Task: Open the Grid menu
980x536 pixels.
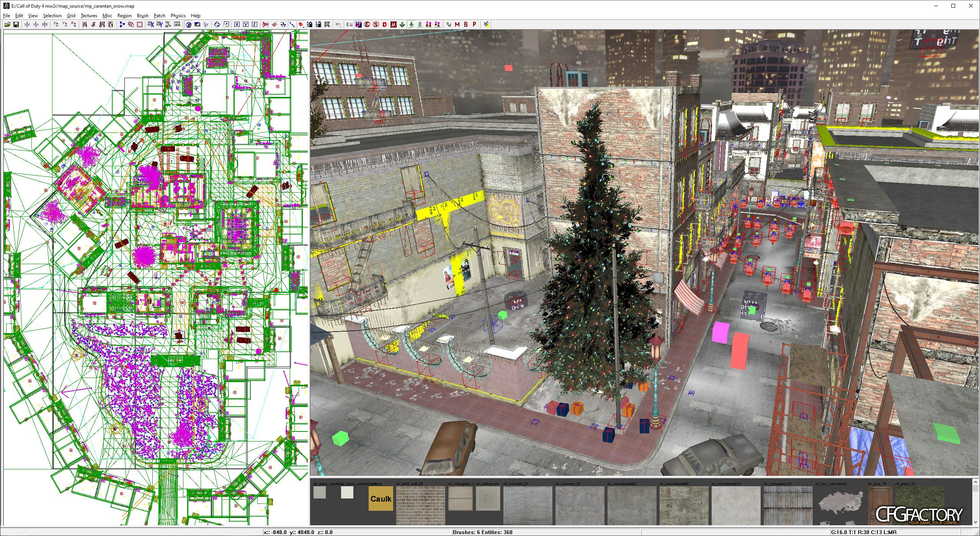Action: click(x=71, y=16)
